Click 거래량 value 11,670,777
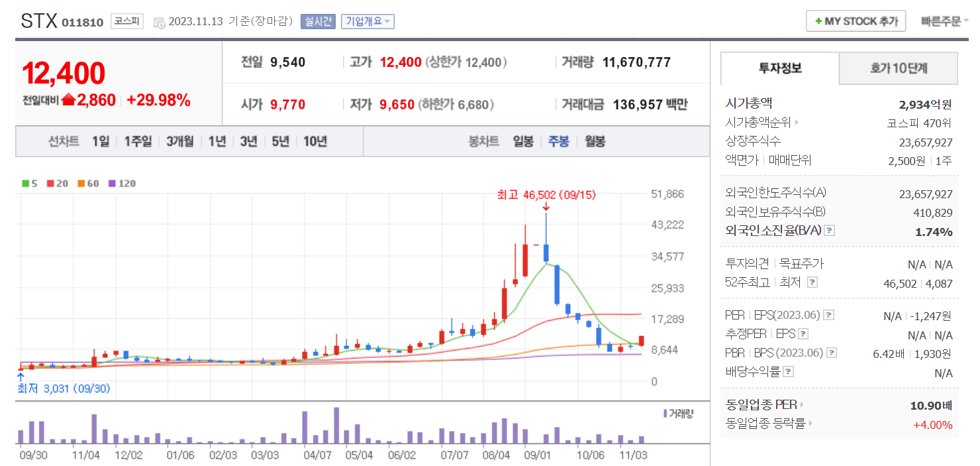Viewport: 980px width, 466px height. [x=636, y=62]
